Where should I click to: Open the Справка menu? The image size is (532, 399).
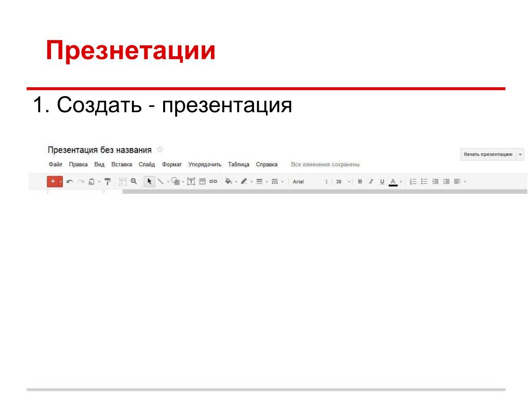pyautogui.click(x=267, y=165)
